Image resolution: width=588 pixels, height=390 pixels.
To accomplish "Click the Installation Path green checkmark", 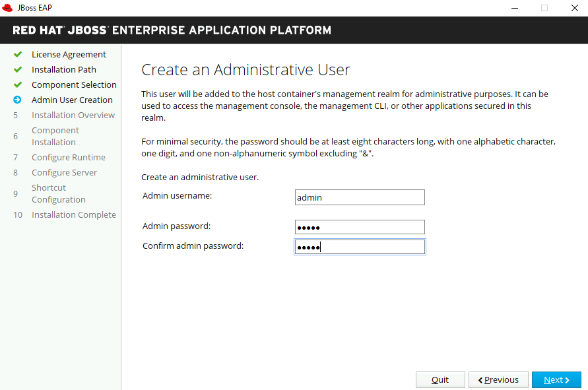I will coord(18,69).
